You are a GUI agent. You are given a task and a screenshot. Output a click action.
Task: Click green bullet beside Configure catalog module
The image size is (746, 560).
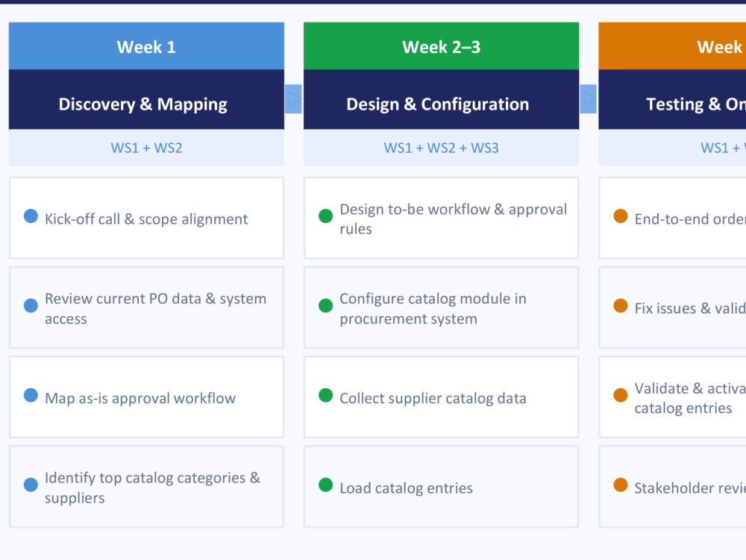pos(325,306)
